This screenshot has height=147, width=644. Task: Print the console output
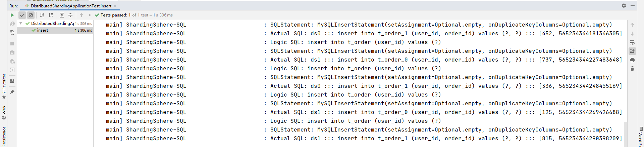point(632,60)
